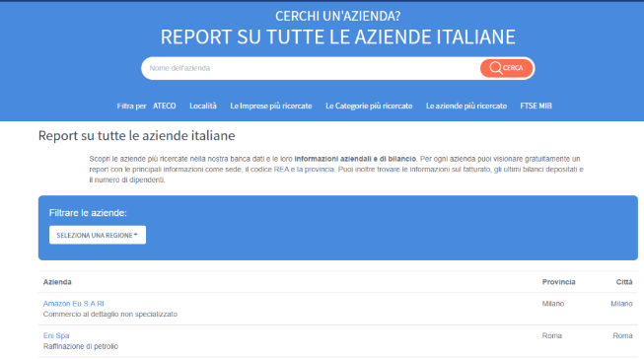644x359 pixels.
Task: Click the magnifying glass search icon
Action: tap(496, 68)
